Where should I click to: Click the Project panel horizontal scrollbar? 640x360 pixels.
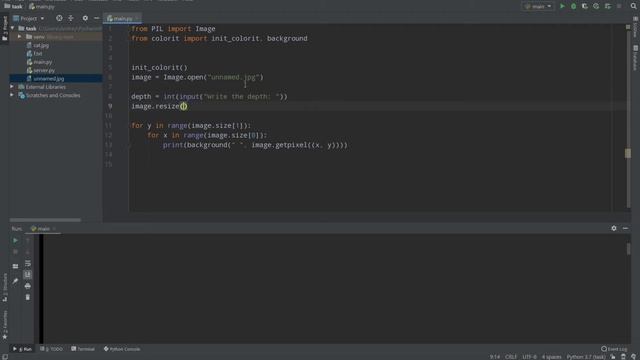[45, 220]
